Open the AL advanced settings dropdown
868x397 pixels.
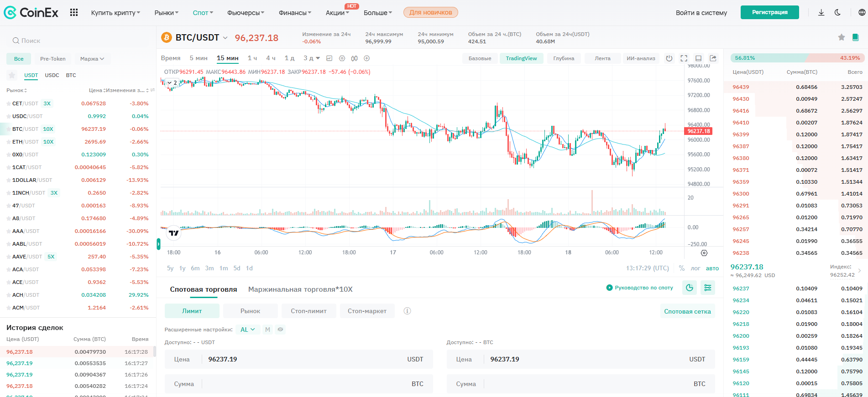(x=248, y=330)
